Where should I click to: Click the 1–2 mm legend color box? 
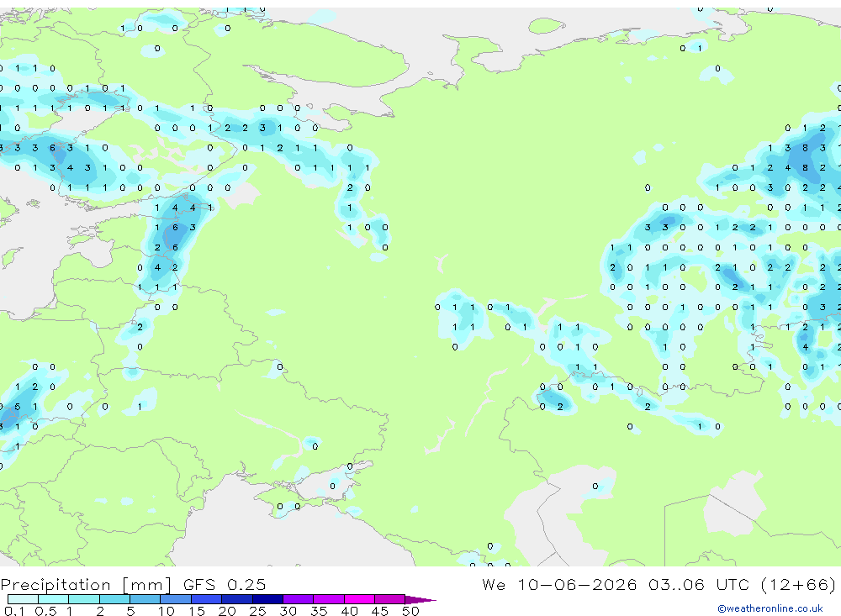click(84, 599)
